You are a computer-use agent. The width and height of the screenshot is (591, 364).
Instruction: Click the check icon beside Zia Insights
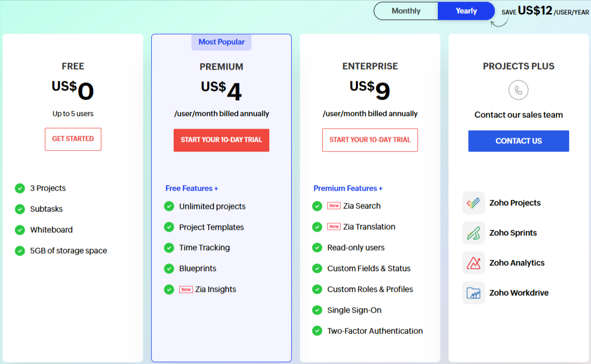[169, 289]
